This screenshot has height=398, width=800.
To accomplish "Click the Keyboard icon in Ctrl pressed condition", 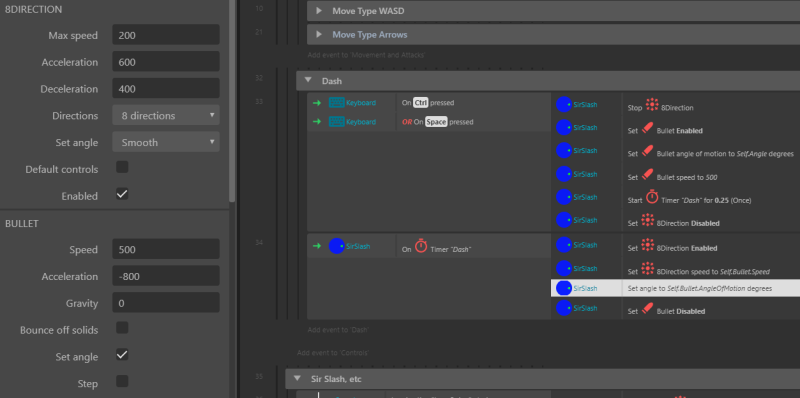I will tap(336, 103).
